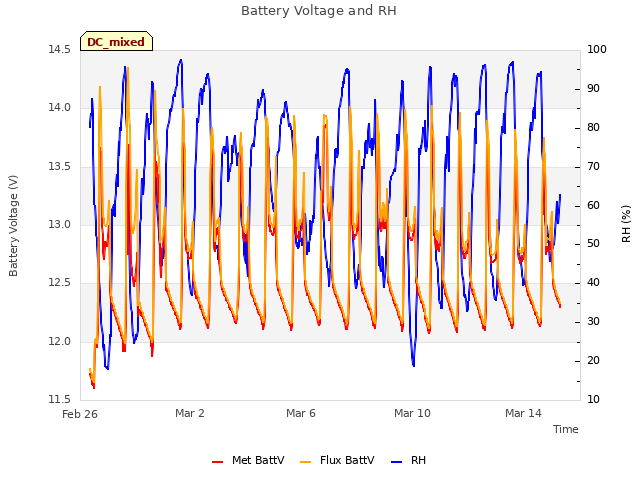Toggle the RH legend entry
The height and width of the screenshot is (480, 640).
(x=408, y=460)
